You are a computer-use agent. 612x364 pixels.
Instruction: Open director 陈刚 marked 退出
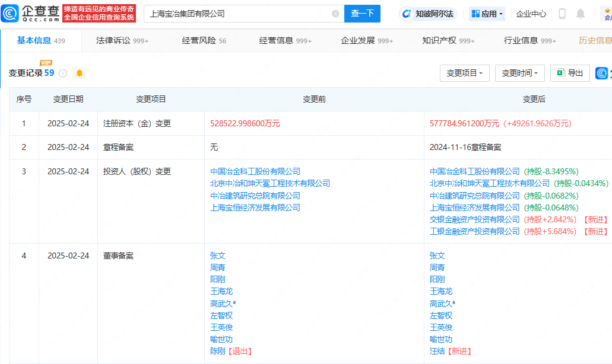click(218, 352)
